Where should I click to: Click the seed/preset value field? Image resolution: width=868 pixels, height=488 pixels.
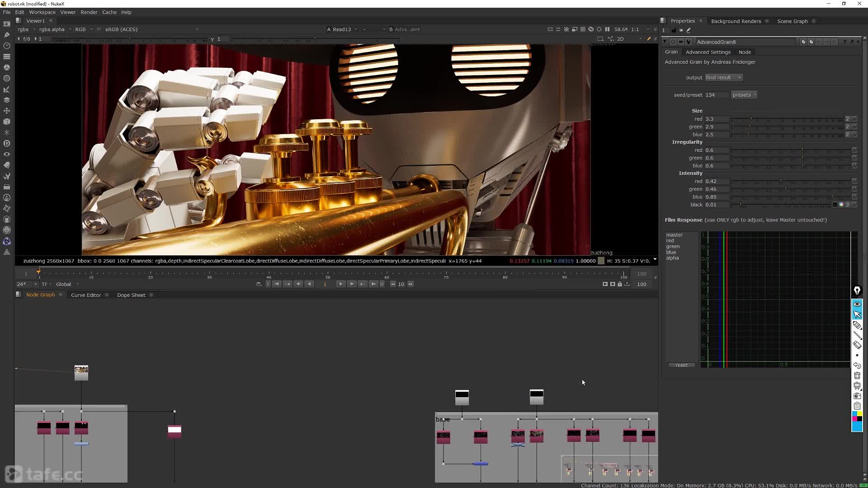[x=717, y=95]
